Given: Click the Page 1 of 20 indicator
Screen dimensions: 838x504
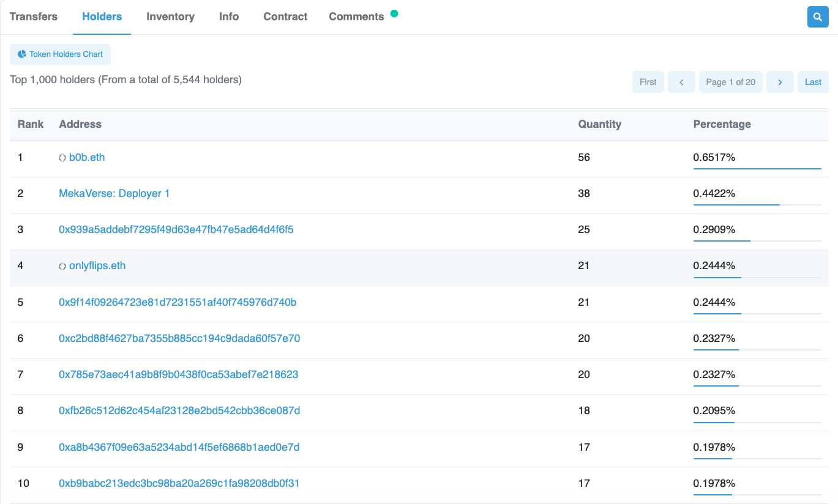Looking at the screenshot, I should [x=731, y=82].
